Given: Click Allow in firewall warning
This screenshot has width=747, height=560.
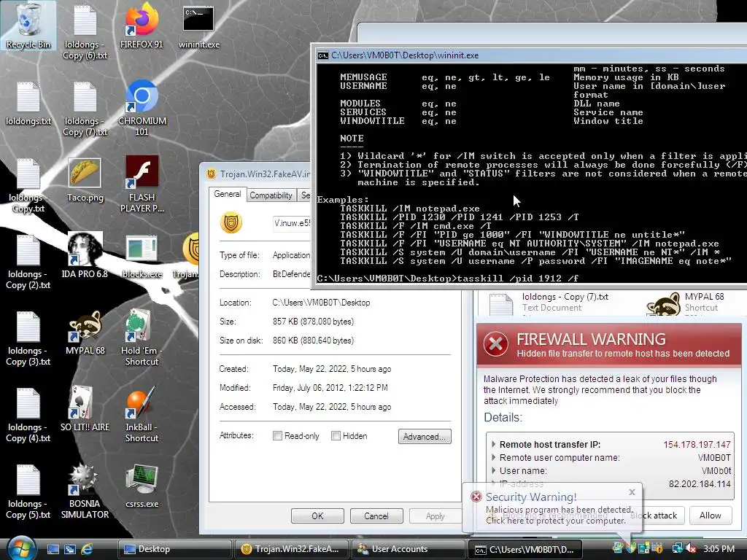Looking at the screenshot, I should pos(710,516).
